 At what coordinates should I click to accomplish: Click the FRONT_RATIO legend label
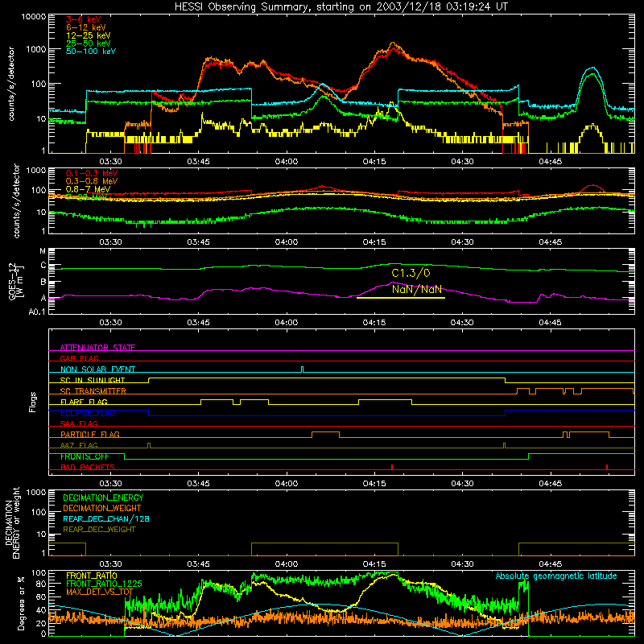click(x=92, y=576)
